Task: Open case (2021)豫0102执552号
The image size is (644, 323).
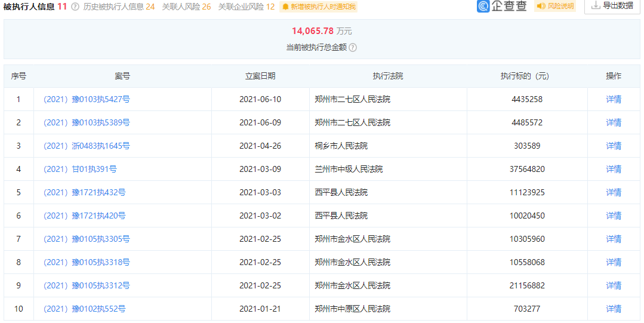Action: coord(85,309)
